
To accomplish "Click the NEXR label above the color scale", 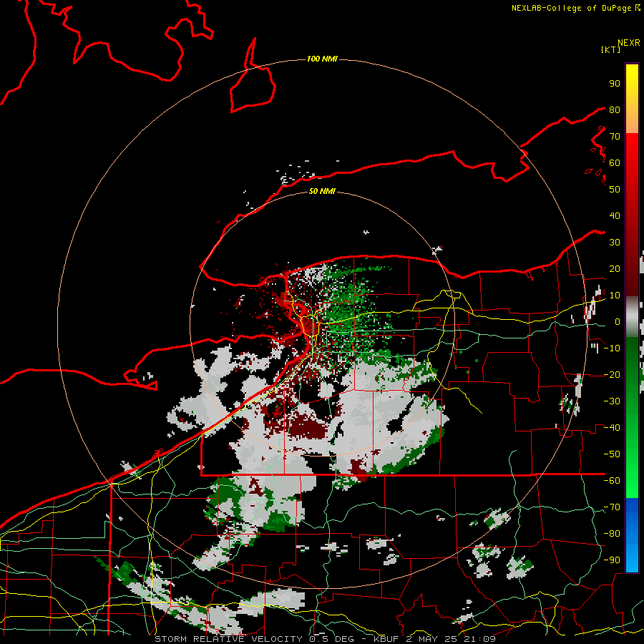I will click(x=629, y=43).
